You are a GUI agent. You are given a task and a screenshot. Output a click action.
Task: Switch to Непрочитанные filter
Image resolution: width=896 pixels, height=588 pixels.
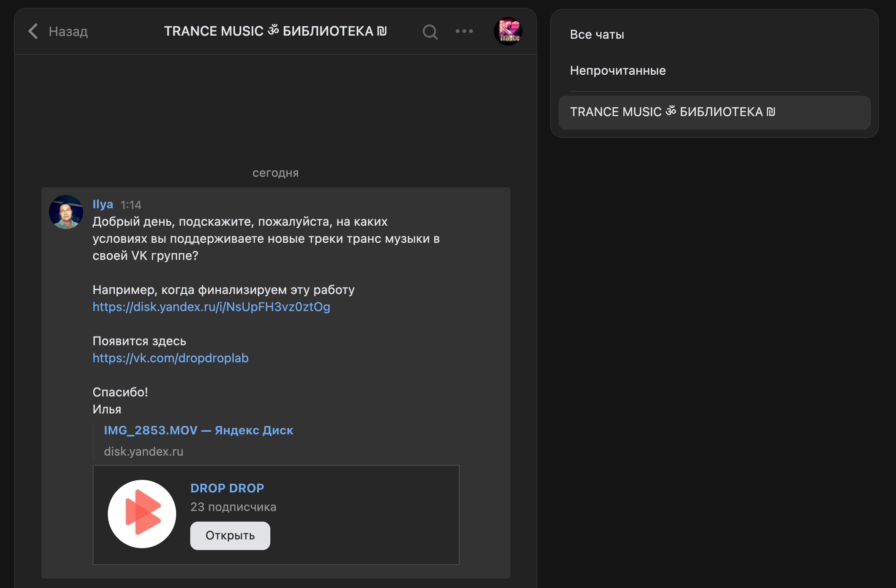click(618, 71)
